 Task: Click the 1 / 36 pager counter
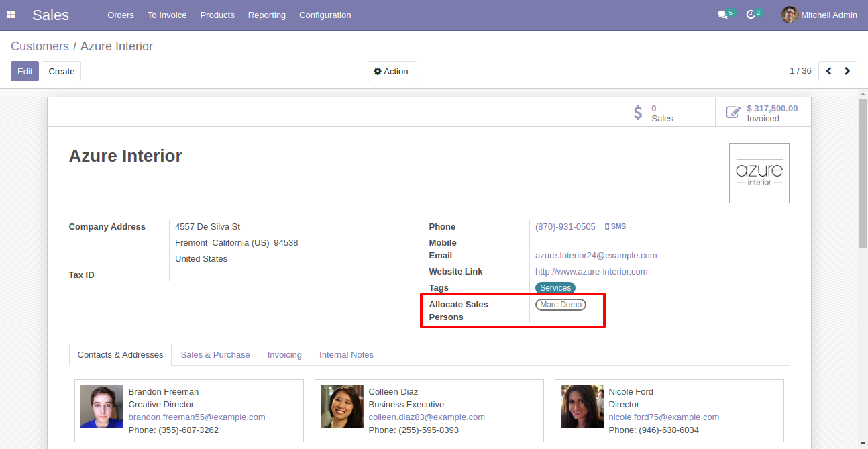tap(800, 71)
